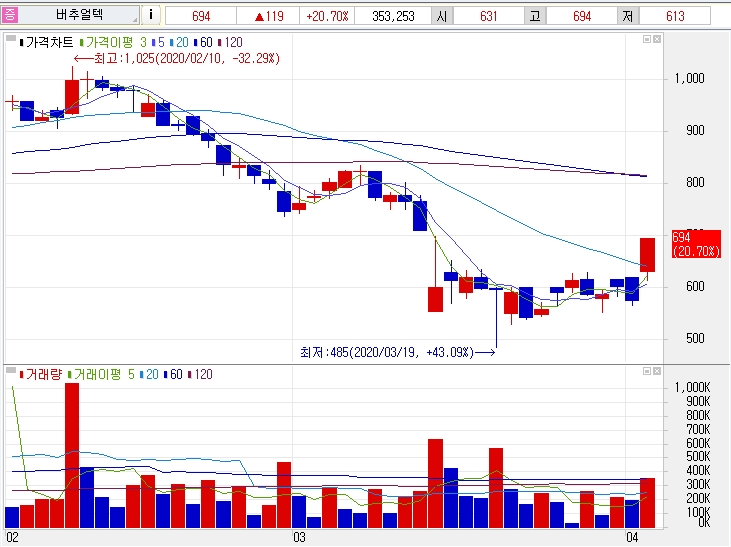
Task: Click the 고 high price label
Action: [x=535, y=16]
